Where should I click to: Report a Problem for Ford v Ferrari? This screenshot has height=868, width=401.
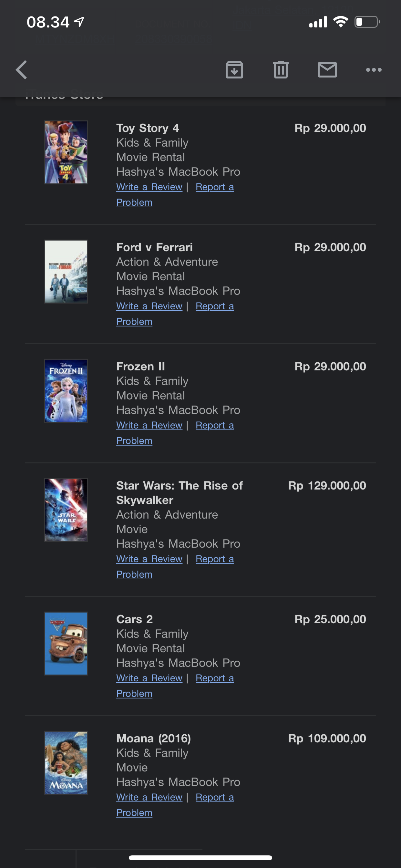pyautogui.click(x=215, y=306)
